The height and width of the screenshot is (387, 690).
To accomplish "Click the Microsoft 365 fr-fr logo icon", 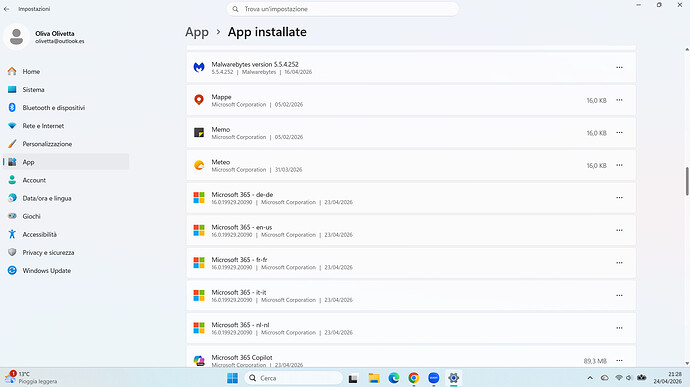I will (x=199, y=263).
